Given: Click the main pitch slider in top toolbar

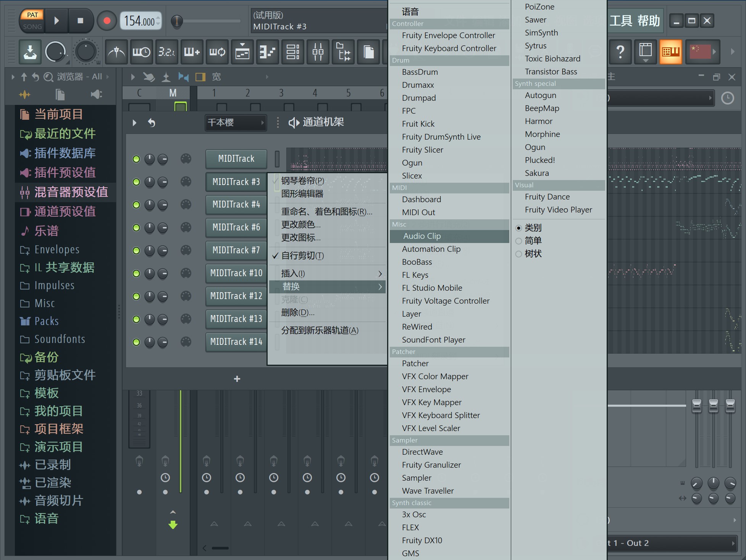Looking at the screenshot, I should tap(205, 21).
